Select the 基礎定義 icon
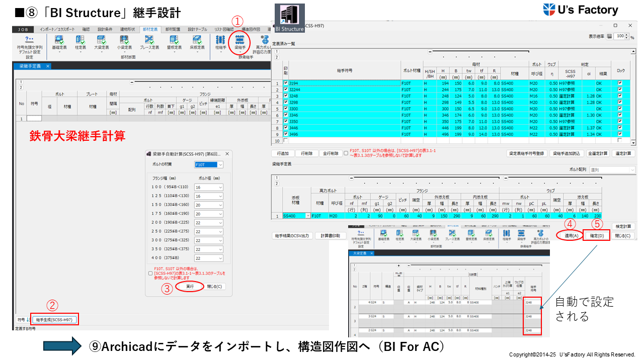The height and width of the screenshot is (362, 644). click(58, 41)
